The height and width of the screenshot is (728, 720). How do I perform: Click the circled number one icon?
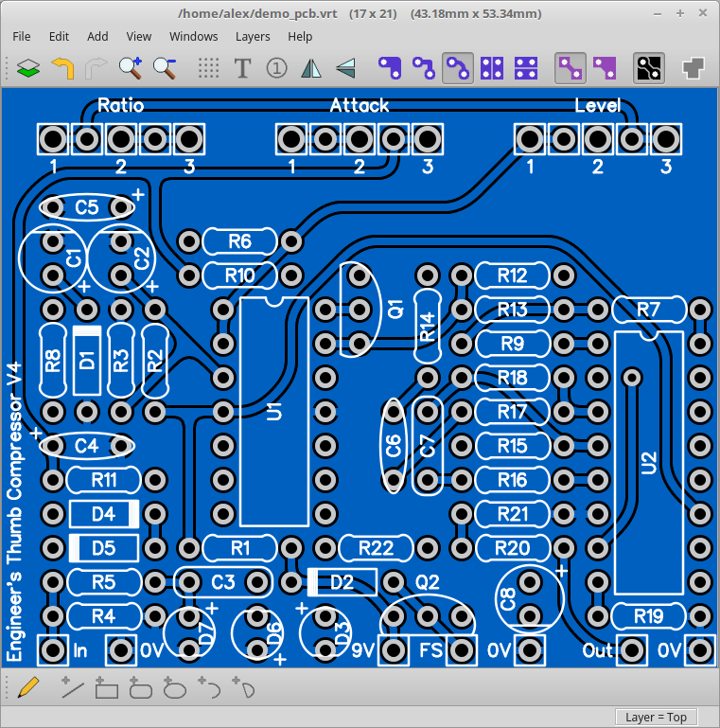pyautogui.click(x=276, y=68)
